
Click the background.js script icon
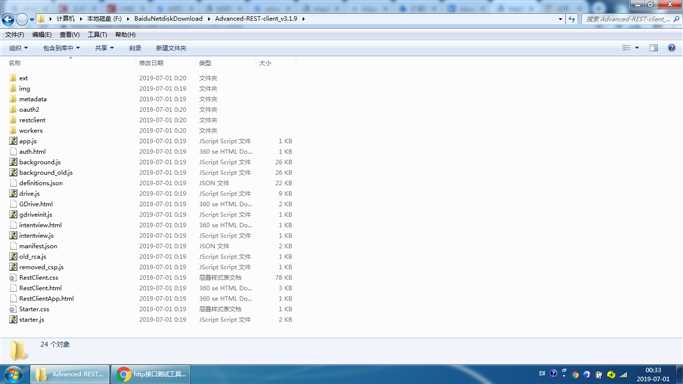(x=13, y=162)
